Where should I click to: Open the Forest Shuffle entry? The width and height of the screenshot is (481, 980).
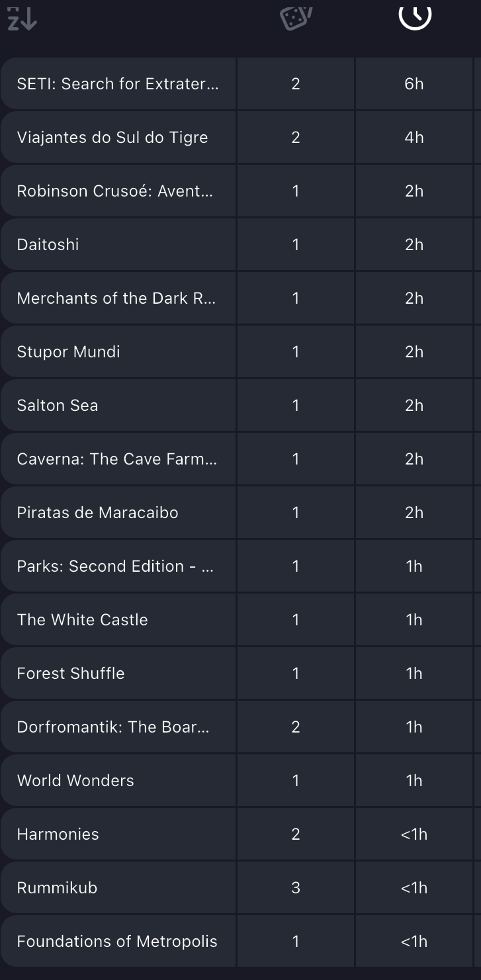click(x=71, y=674)
